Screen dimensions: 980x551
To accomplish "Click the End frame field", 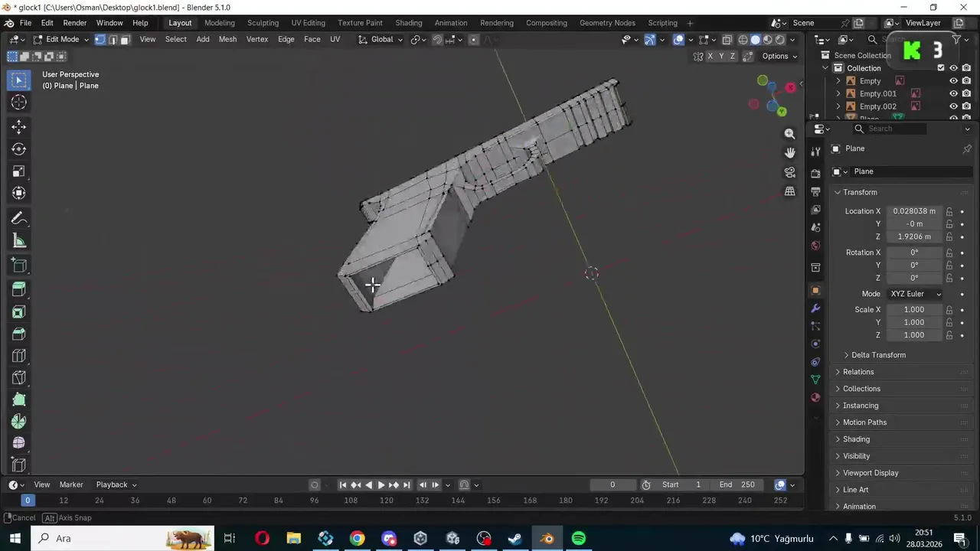I will [x=737, y=484].
